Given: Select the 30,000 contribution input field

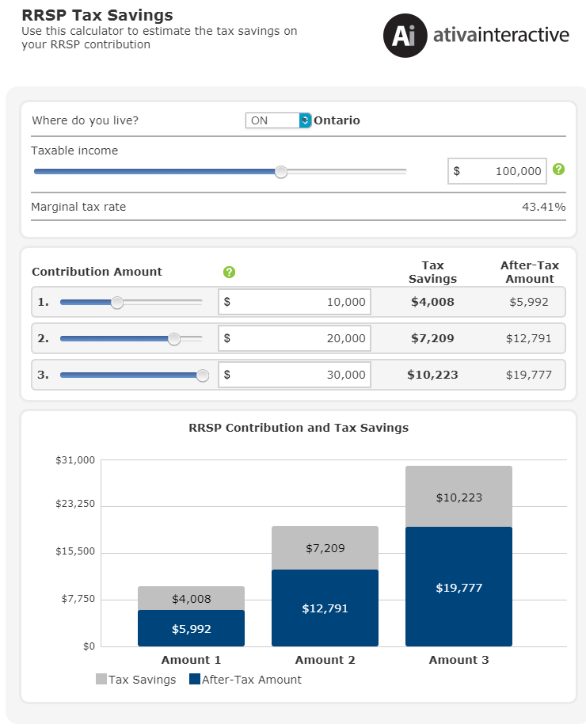Looking at the screenshot, I should (294, 375).
